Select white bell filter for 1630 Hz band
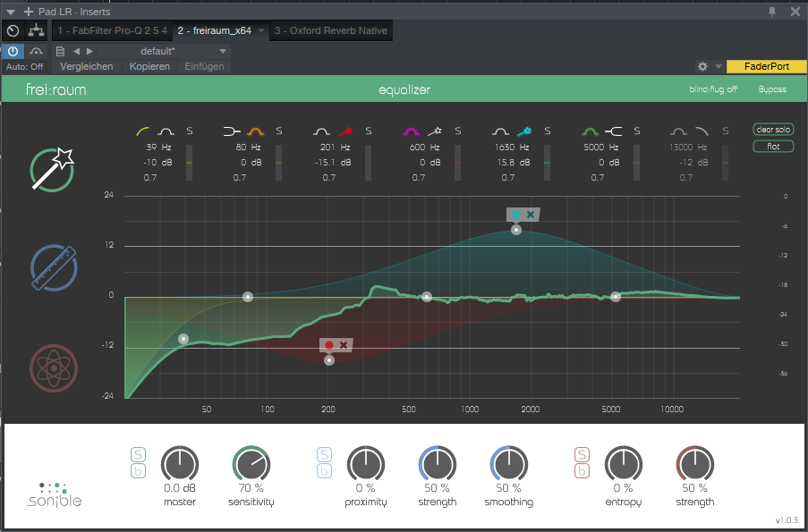Viewport: 808px width, 532px height. (x=500, y=131)
